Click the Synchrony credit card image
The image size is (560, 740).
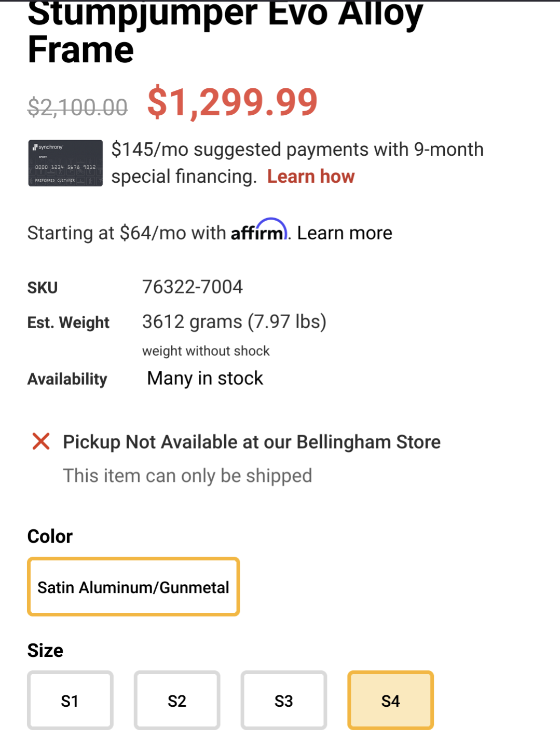point(65,163)
